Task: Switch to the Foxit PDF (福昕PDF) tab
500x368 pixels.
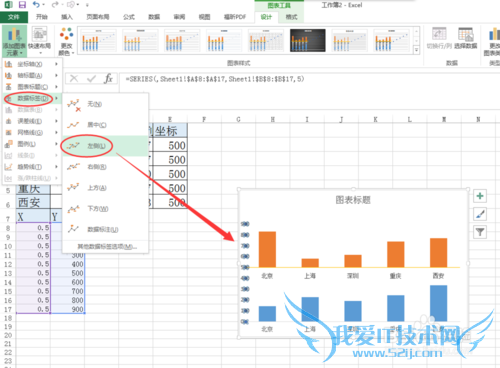Action: [235, 17]
